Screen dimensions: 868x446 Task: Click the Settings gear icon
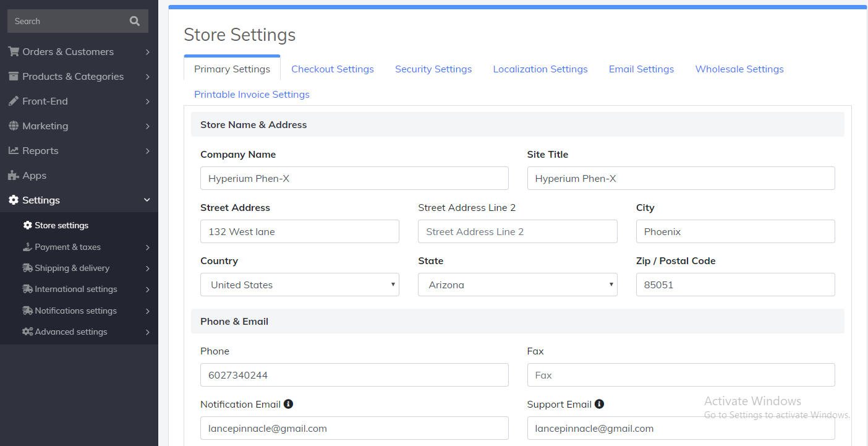[14, 200]
